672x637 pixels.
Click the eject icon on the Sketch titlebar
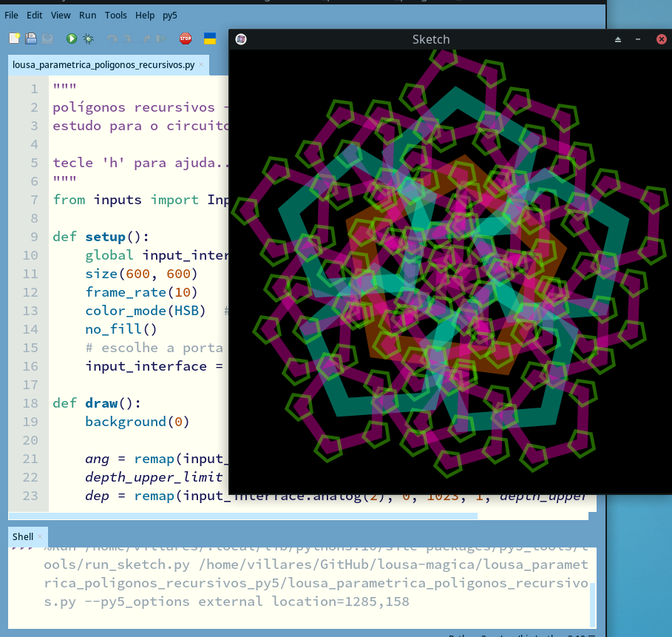[x=618, y=39]
